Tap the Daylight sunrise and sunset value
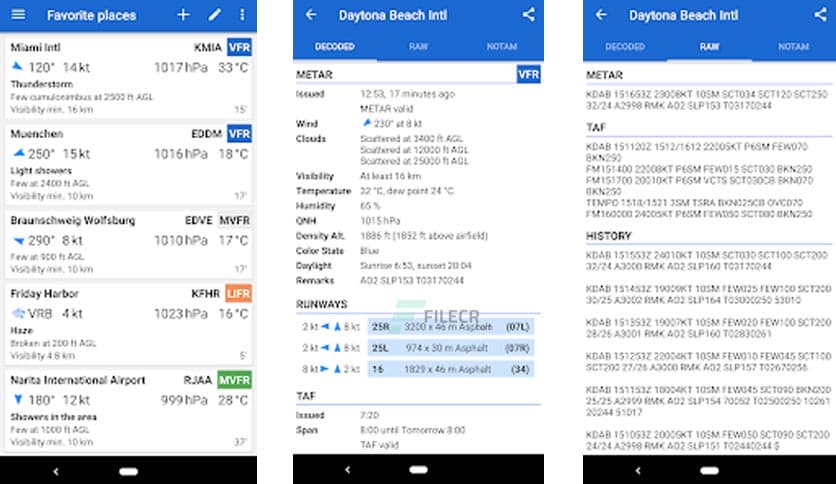 point(416,265)
